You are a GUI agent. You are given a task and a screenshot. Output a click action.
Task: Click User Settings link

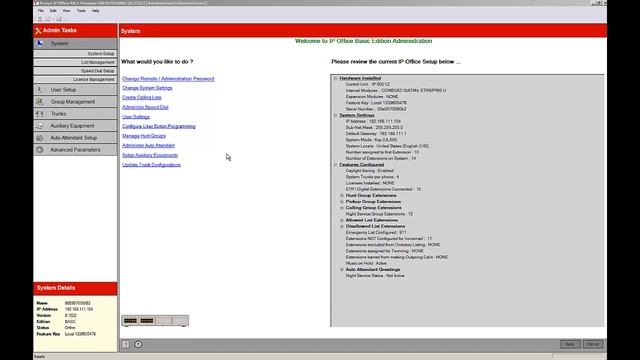[136, 117]
